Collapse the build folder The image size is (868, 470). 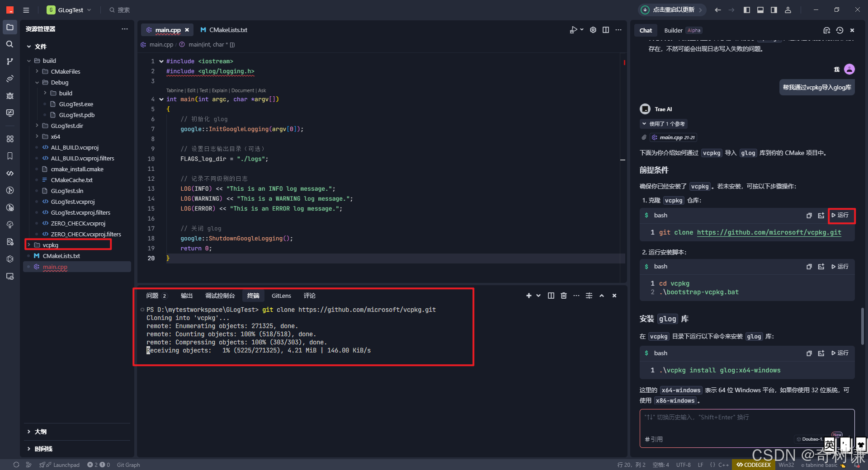pos(29,61)
